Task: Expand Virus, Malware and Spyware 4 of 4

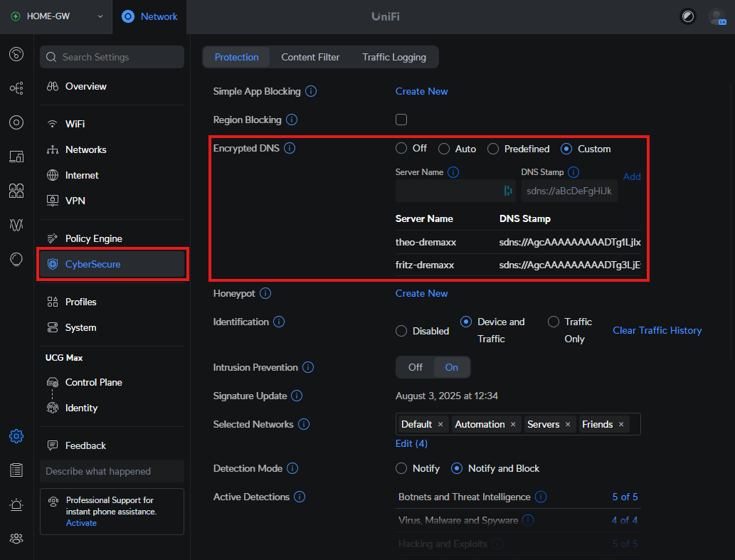Action: click(x=625, y=520)
